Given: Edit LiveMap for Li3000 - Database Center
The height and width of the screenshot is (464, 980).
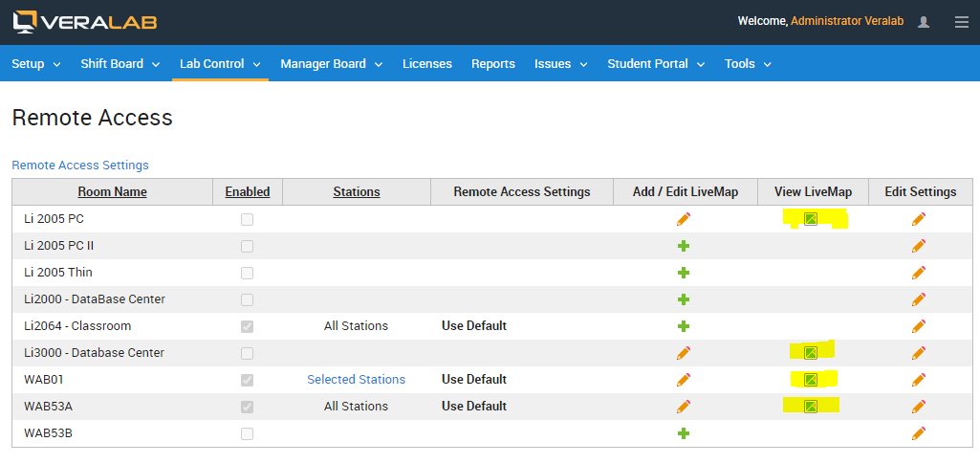Looking at the screenshot, I should (684, 353).
